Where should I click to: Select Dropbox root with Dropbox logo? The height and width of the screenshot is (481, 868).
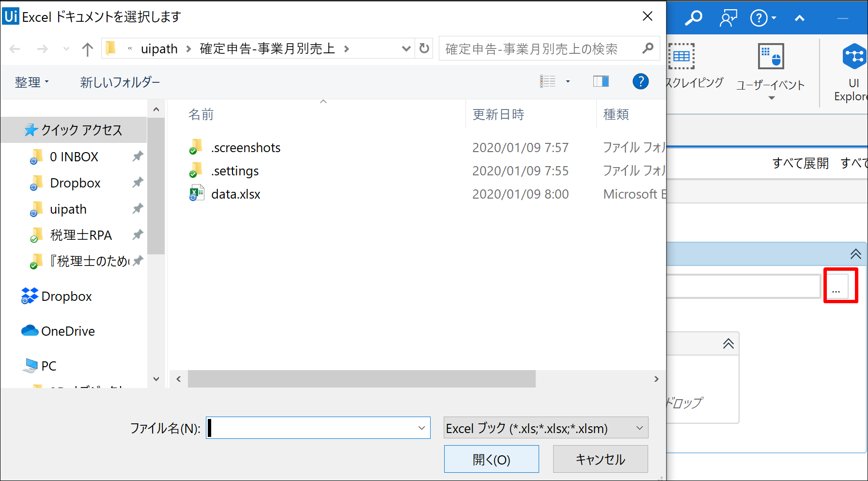pos(57,296)
